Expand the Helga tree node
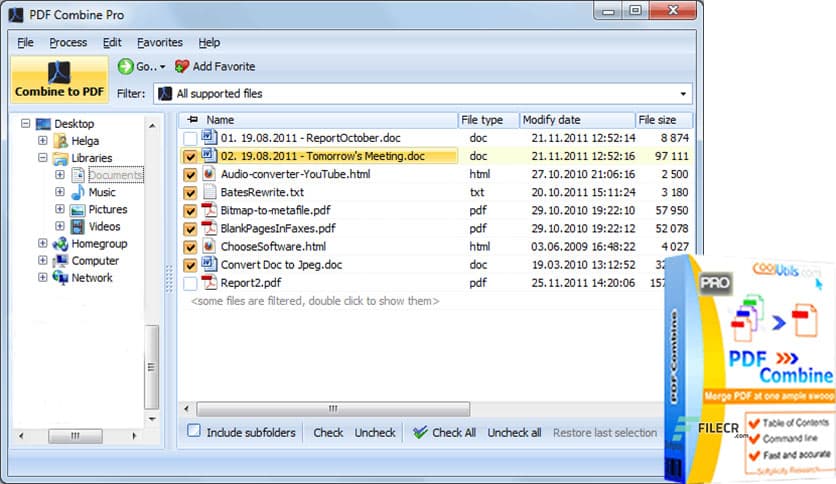 click(x=43, y=141)
